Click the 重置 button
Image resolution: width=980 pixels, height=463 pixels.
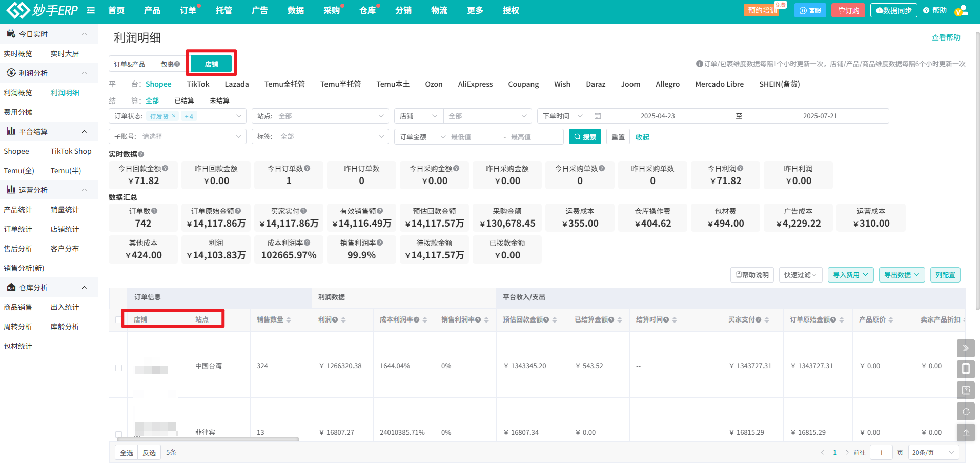[618, 137]
